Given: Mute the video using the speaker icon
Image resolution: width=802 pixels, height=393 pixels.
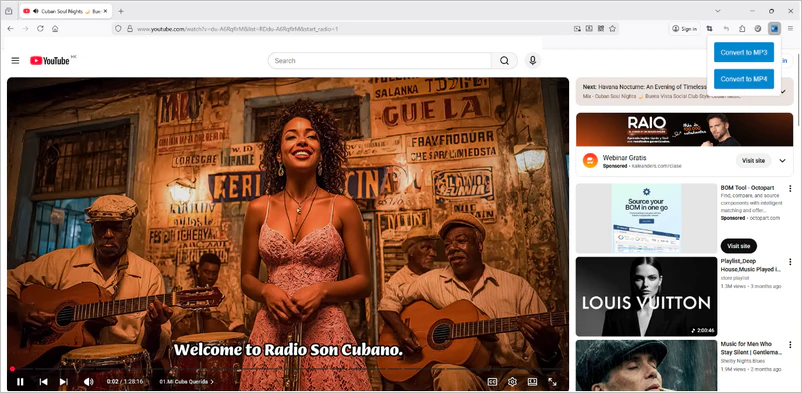Looking at the screenshot, I should coord(88,381).
